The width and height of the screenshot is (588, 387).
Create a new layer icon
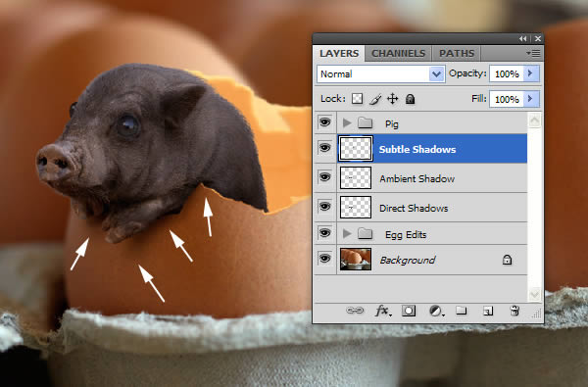pos(487,311)
